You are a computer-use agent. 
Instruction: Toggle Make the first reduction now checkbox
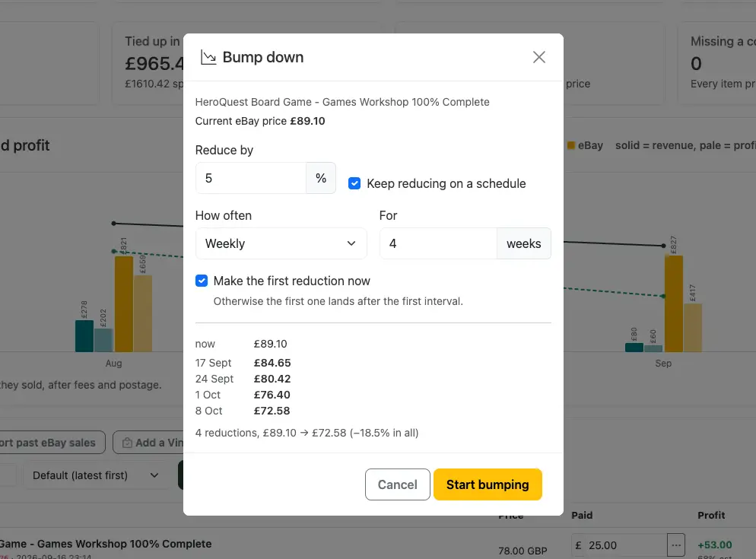pyautogui.click(x=202, y=281)
